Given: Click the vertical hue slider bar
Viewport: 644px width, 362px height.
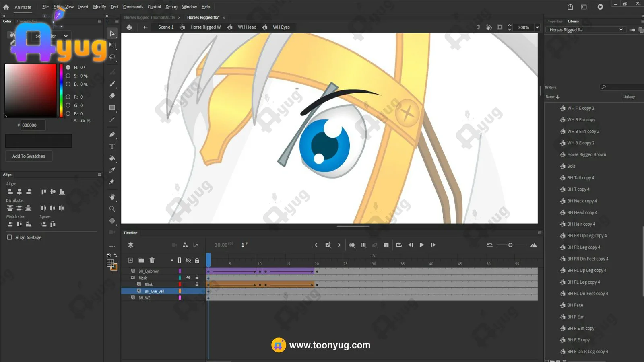Looking at the screenshot, I should coord(61,90).
